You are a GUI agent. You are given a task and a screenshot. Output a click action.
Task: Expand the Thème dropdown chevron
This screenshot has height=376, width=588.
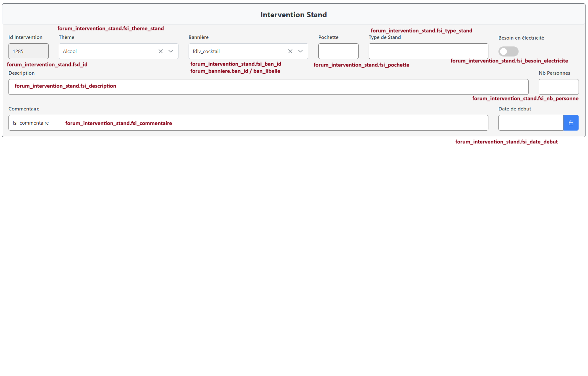(x=171, y=51)
